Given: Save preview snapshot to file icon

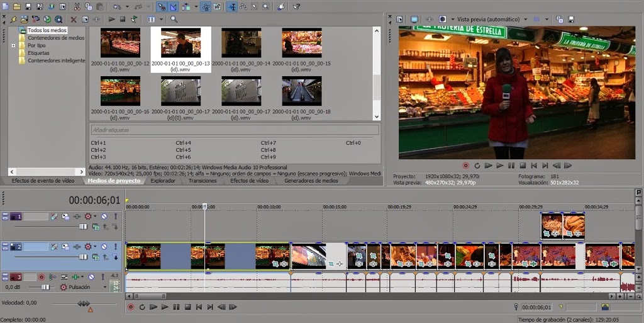Looking at the screenshot, I should point(570,20).
